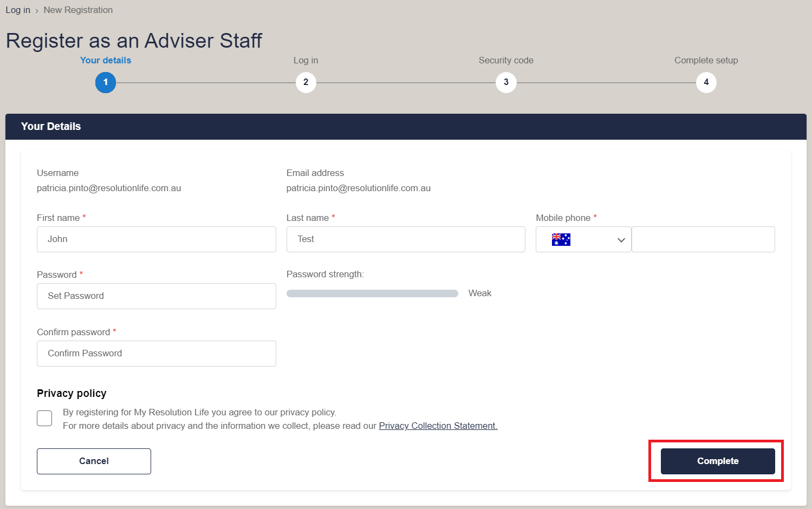Click the password strength bar
This screenshot has height=509, width=812.
[x=372, y=293]
